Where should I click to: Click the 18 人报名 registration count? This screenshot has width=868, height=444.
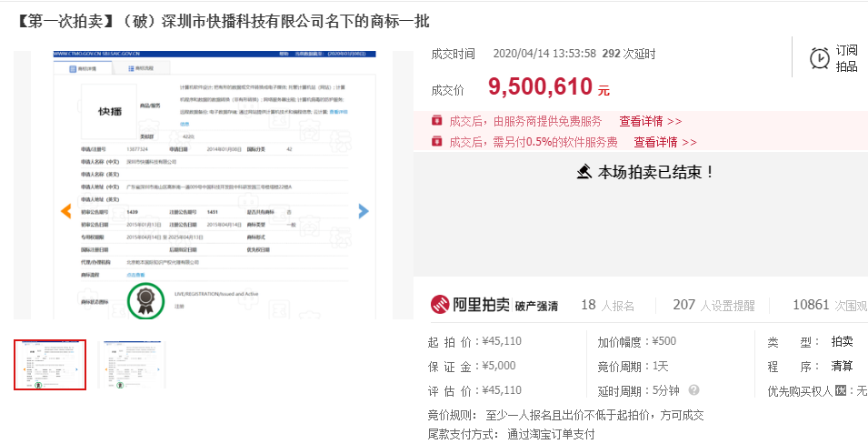607,306
